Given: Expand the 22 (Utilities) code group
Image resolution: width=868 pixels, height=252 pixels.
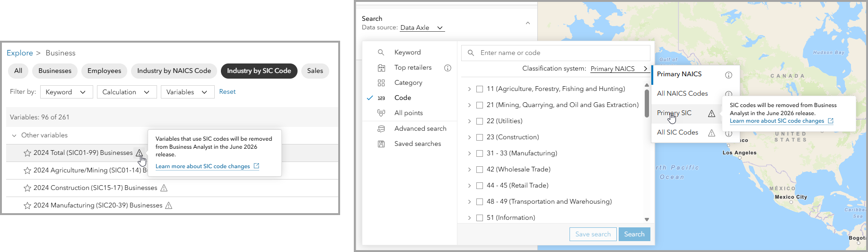Looking at the screenshot, I should pos(469,121).
